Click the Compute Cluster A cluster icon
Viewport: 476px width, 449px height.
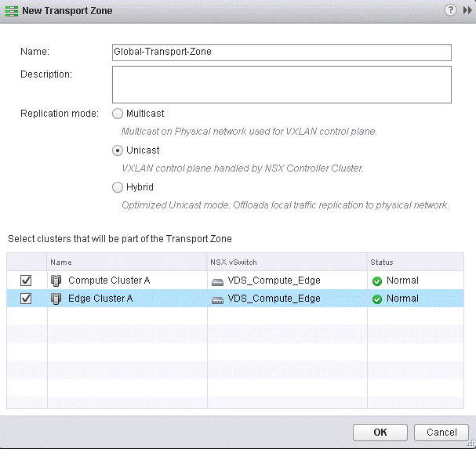pos(56,281)
